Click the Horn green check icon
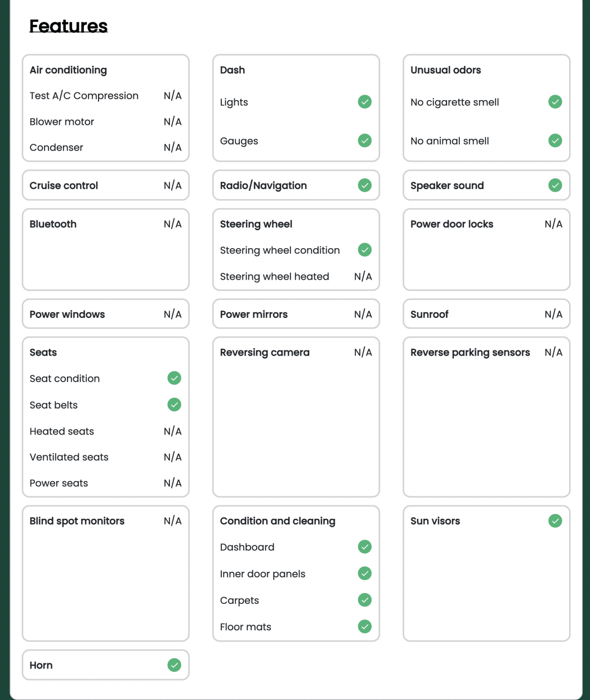The image size is (590, 700). click(x=175, y=665)
